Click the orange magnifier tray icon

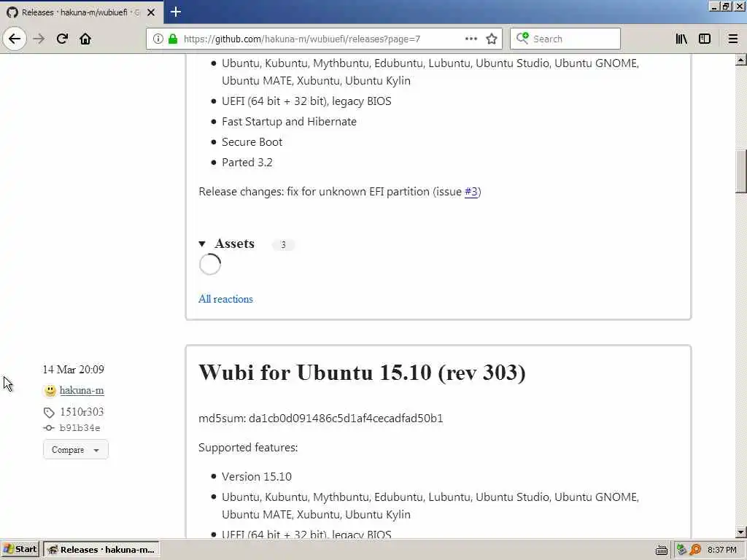tap(695, 550)
